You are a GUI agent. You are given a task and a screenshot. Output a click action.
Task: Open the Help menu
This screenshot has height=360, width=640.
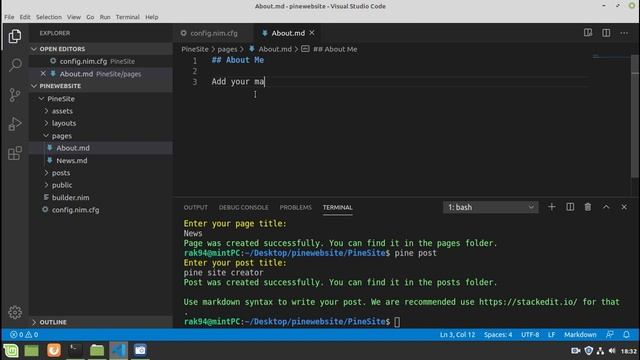(x=151, y=17)
